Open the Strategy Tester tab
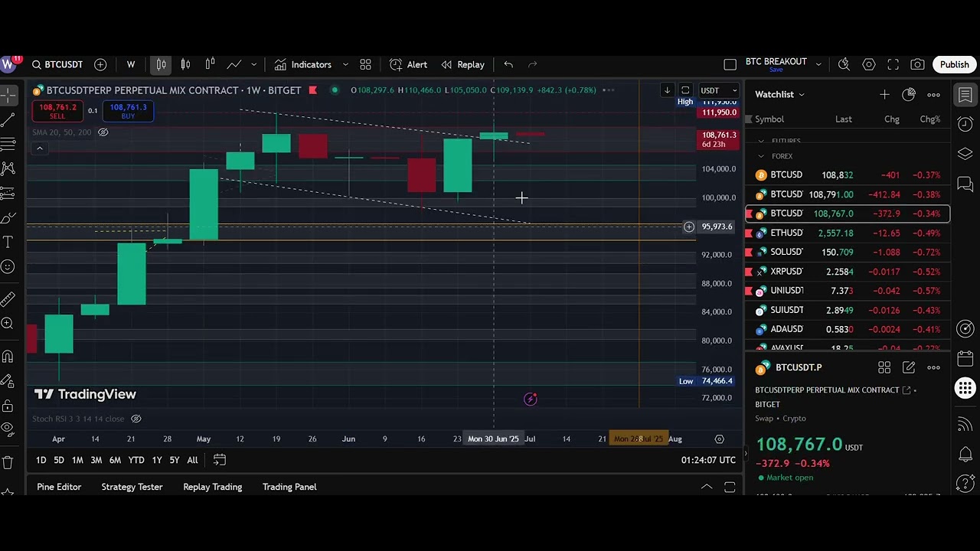 (x=132, y=487)
